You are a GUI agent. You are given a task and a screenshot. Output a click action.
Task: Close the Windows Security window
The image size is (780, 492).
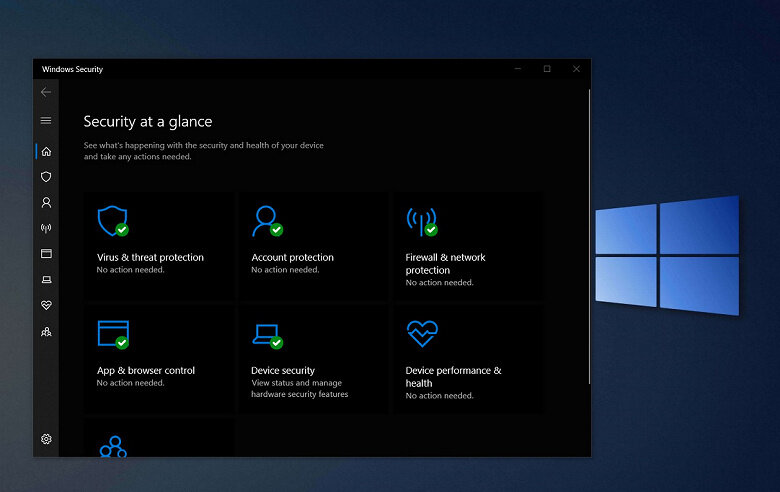(576, 69)
